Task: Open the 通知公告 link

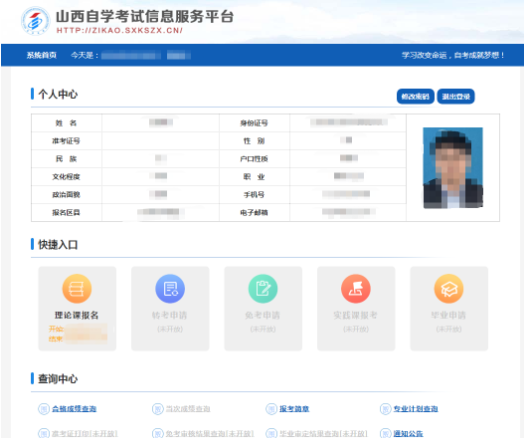Action: pos(408,433)
